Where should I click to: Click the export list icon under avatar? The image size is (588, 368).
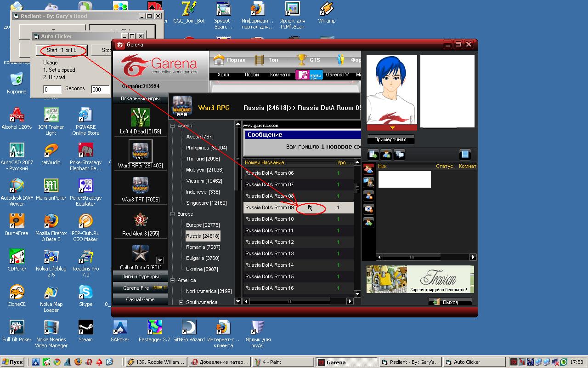pos(373,155)
